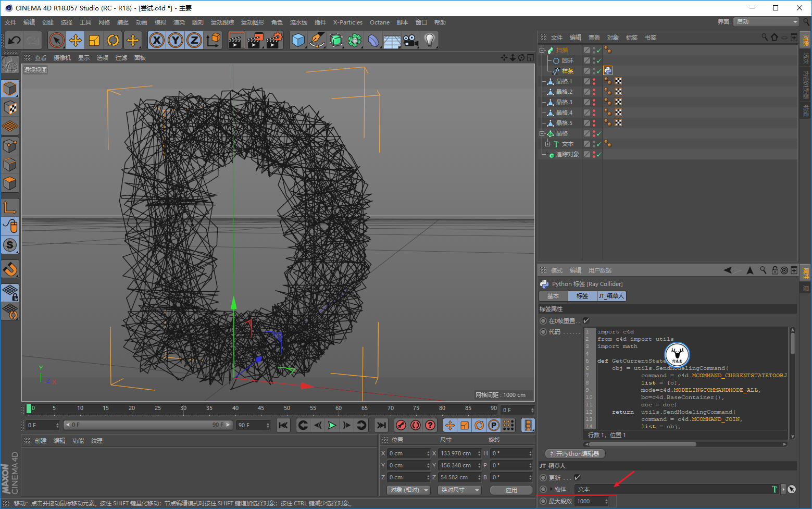The image size is (812, 509).
Task: Activate the Rotate tool
Action: [113, 40]
